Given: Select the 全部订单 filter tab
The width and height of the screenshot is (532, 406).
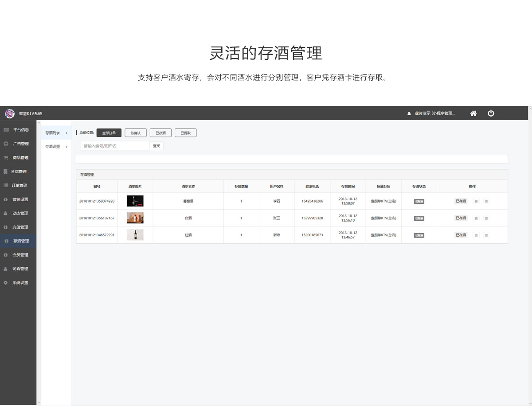Looking at the screenshot, I should [x=109, y=133].
